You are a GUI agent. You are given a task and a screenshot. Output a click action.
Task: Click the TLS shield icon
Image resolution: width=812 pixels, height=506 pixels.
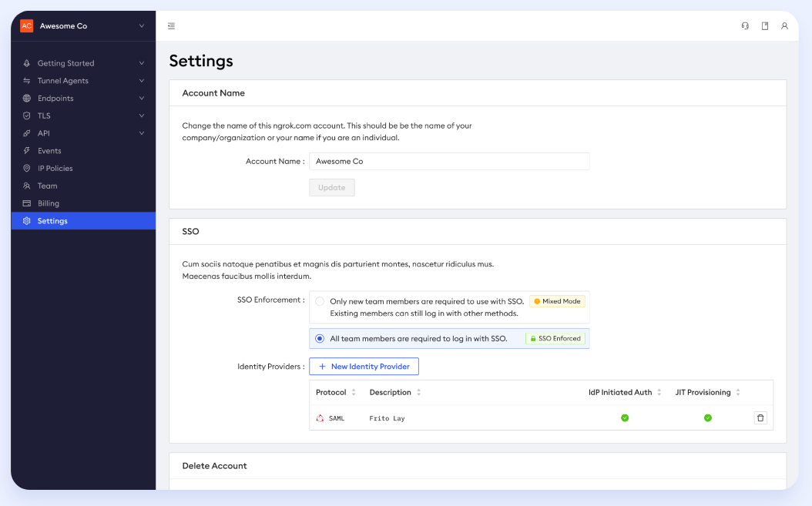tap(27, 116)
